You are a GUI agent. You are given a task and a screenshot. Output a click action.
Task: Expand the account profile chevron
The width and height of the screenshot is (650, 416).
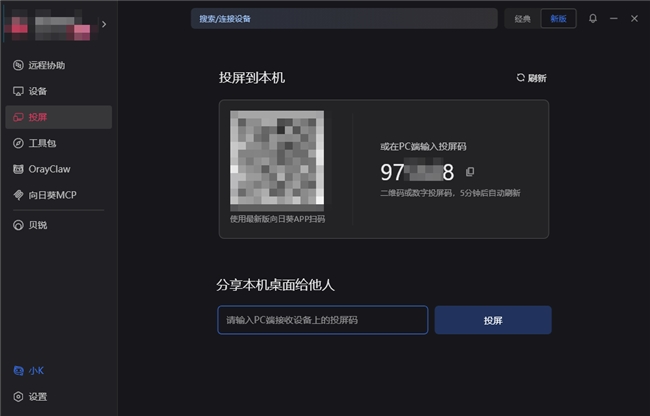tap(104, 24)
